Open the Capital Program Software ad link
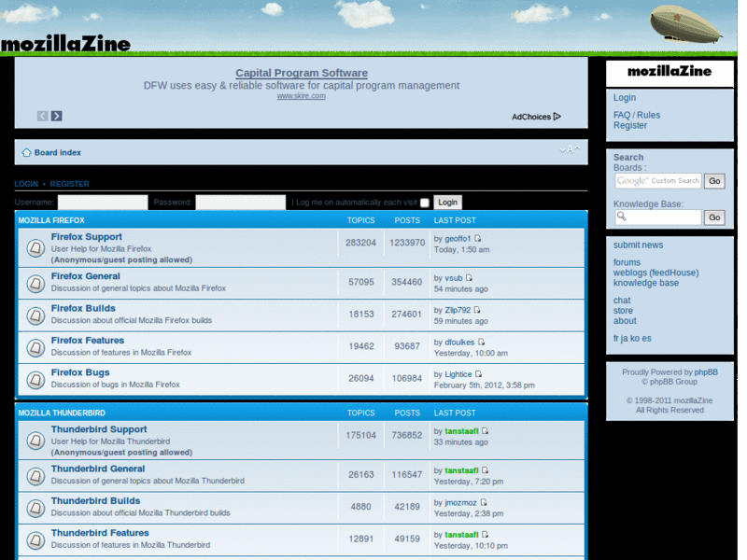Screen dimensions: 747x560 [302, 73]
